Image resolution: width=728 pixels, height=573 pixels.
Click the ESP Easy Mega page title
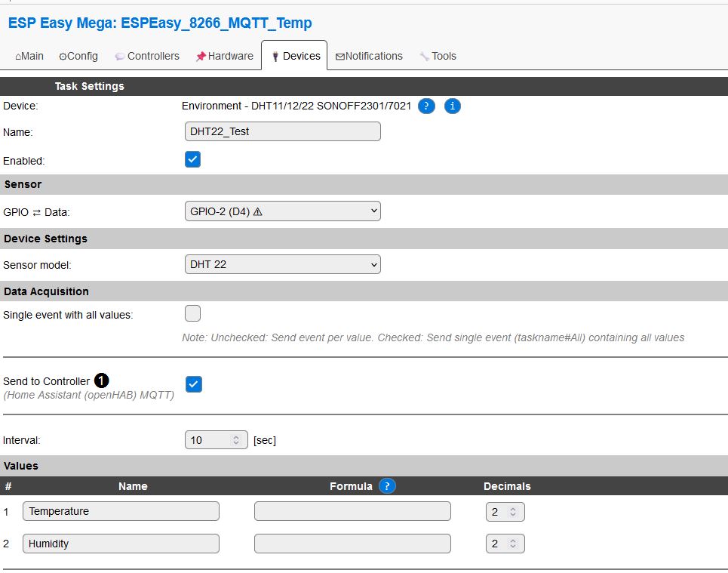pos(160,23)
